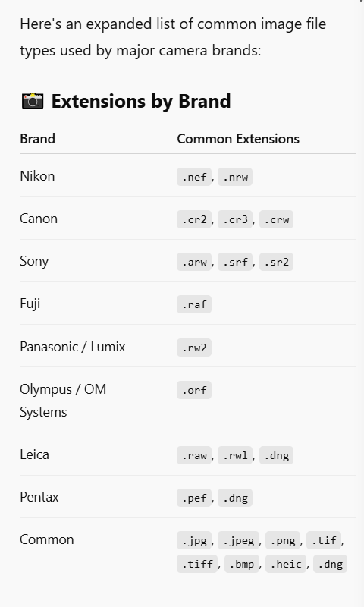
Task: Click the camera emoji icon in heading
Action: (33, 101)
